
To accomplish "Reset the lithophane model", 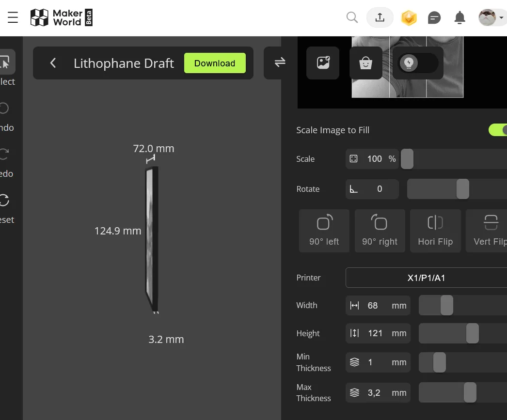I will click(x=4, y=200).
